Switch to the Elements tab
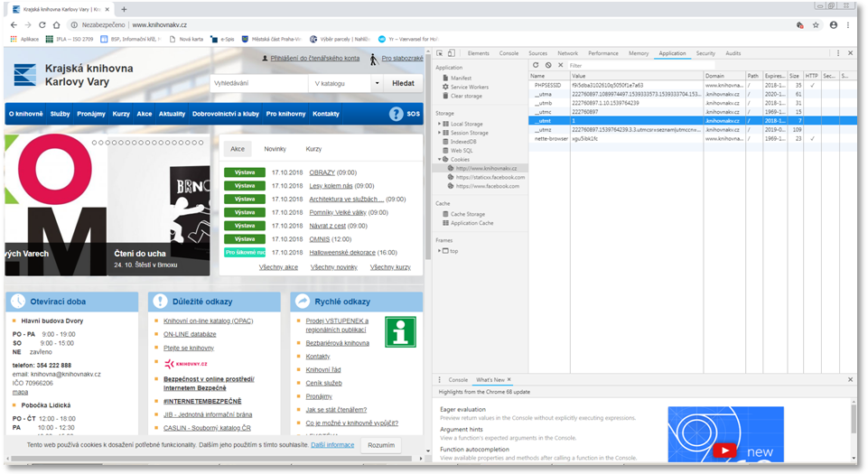 tap(479, 53)
